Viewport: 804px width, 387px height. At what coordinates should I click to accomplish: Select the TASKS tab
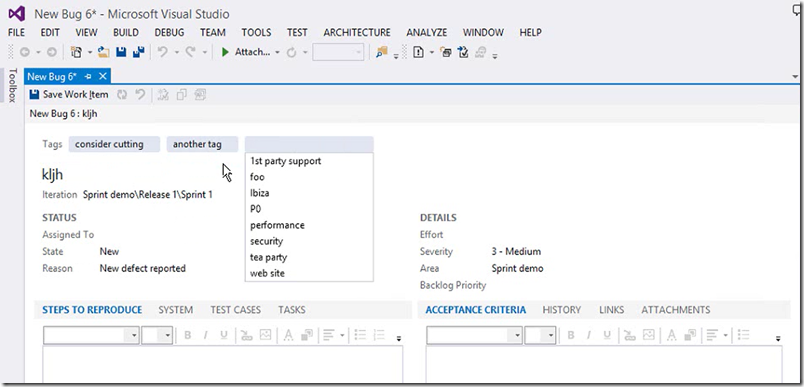292,310
